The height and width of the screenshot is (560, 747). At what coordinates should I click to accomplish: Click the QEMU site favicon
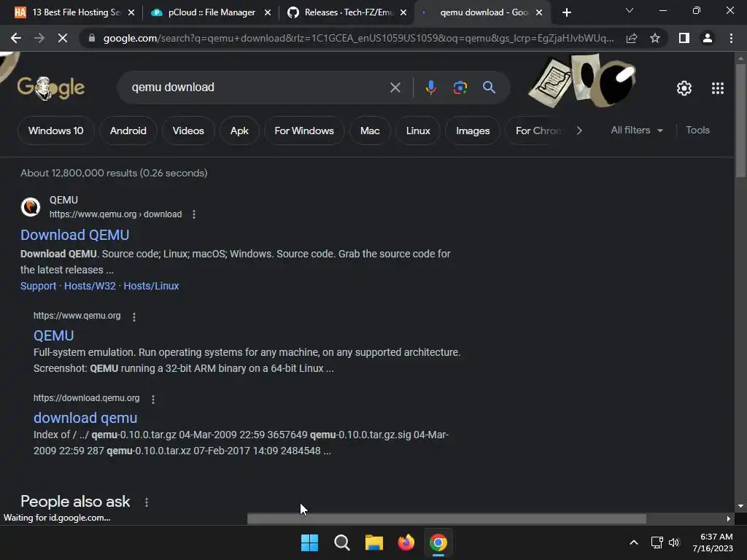pyautogui.click(x=31, y=207)
